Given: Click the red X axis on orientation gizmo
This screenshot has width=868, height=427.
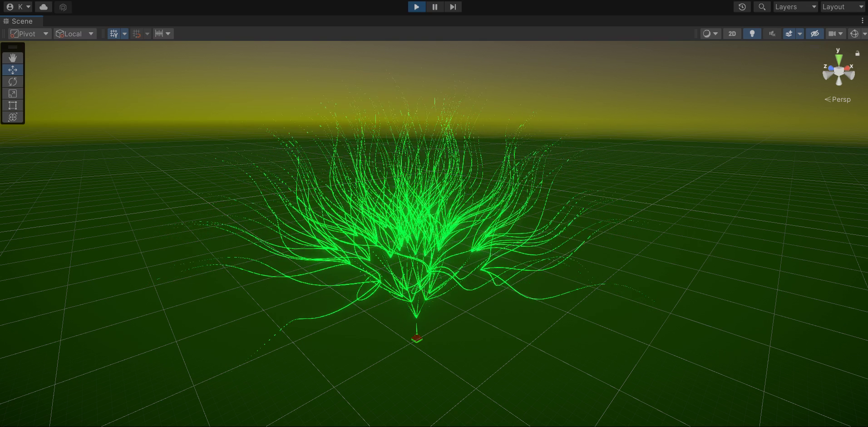Looking at the screenshot, I should click(x=847, y=68).
